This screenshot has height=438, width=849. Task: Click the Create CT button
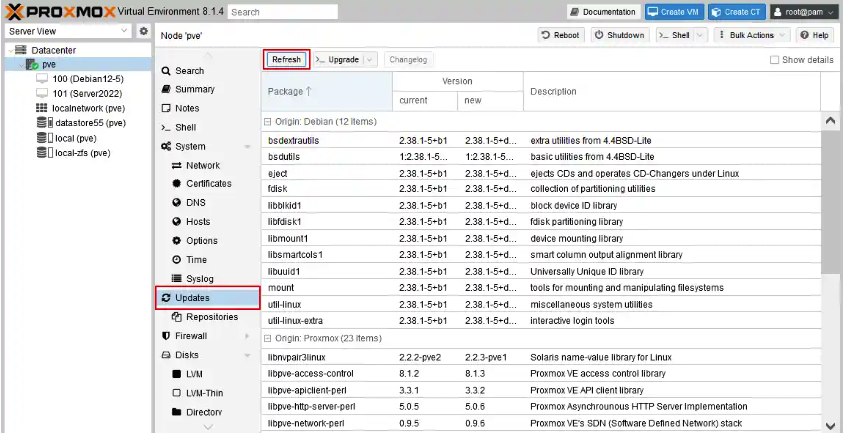pyautogui.click(x=737, y=12)
